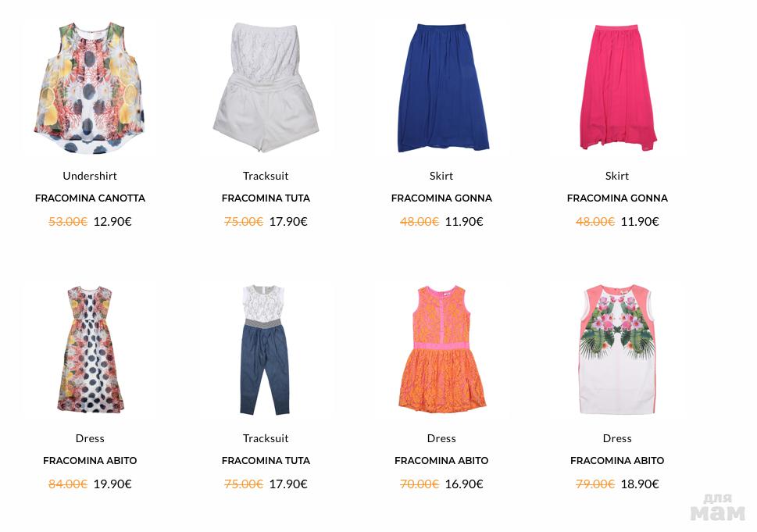View the navy pants jumpsuit image

coord(265,349)
